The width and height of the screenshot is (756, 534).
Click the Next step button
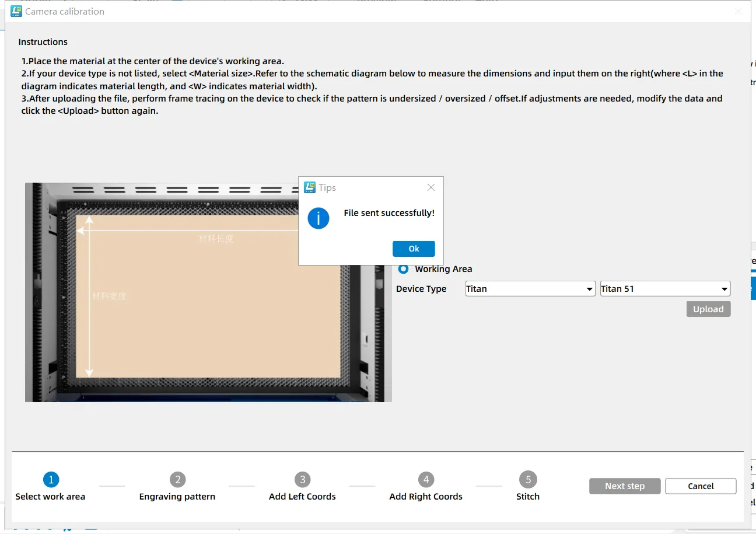click(x=625, y=486)
